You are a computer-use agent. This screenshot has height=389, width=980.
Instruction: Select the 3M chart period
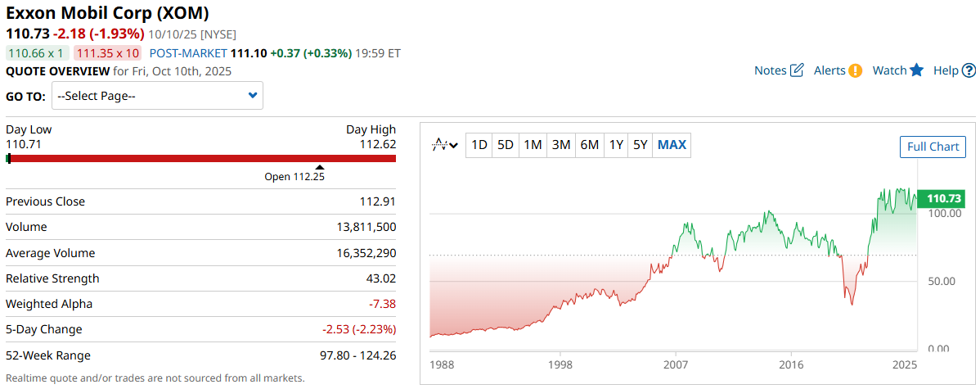click(x=560, y=145)
